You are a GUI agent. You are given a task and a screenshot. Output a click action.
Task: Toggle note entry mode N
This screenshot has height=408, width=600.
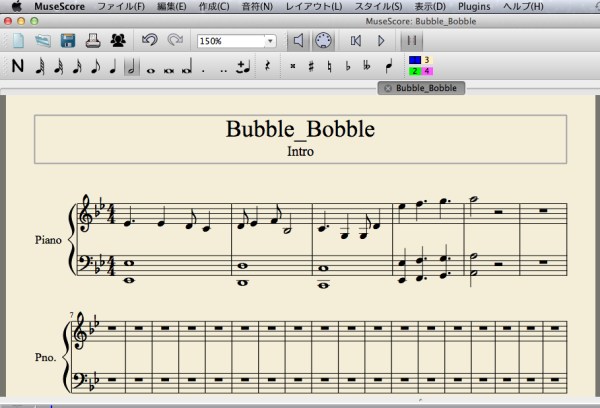point(18,66)
